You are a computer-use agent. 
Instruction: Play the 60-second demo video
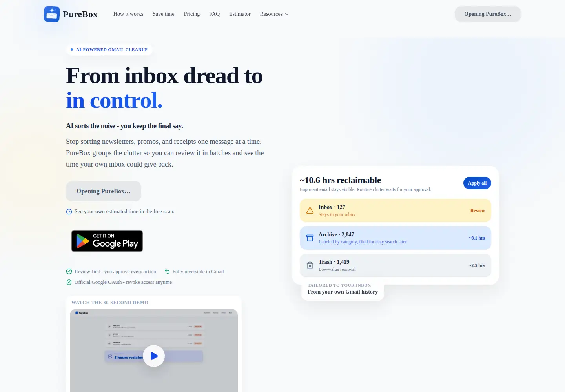(154, 356)
